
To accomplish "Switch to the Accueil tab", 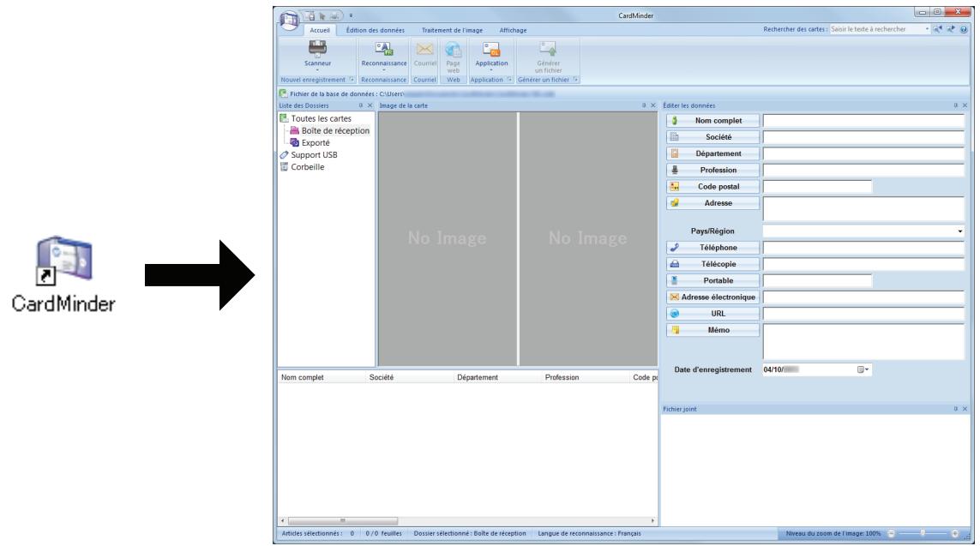I will [x=319, y=30].
